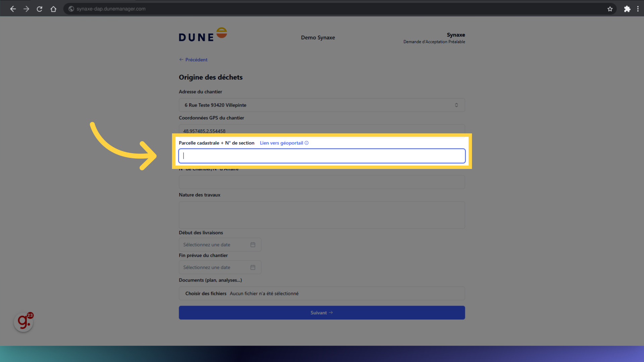Open browser extensions puzzle icon
Image resolution: width=644 pixels, height=362 pixels.
tap(627, 9)
